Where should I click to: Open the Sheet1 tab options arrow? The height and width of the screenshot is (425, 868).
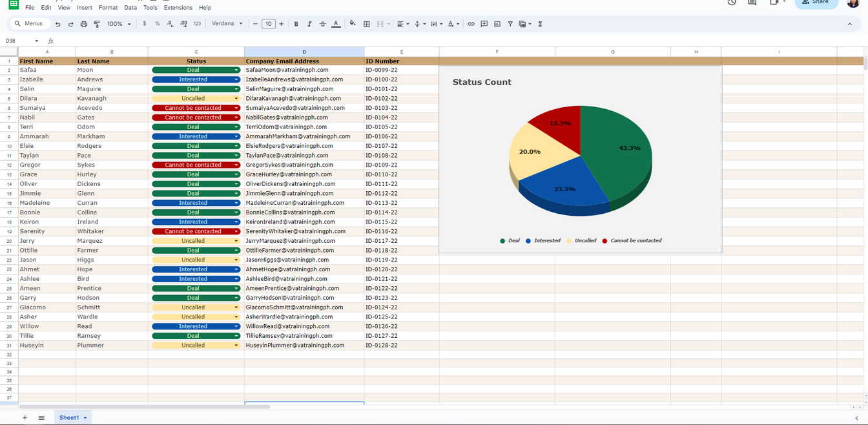[85, 418]
